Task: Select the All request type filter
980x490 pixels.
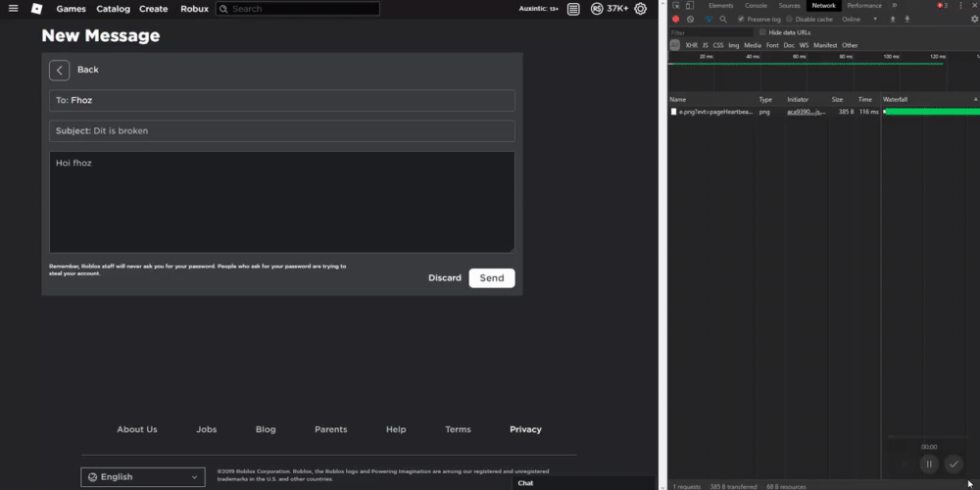Action: coord(674,45)
